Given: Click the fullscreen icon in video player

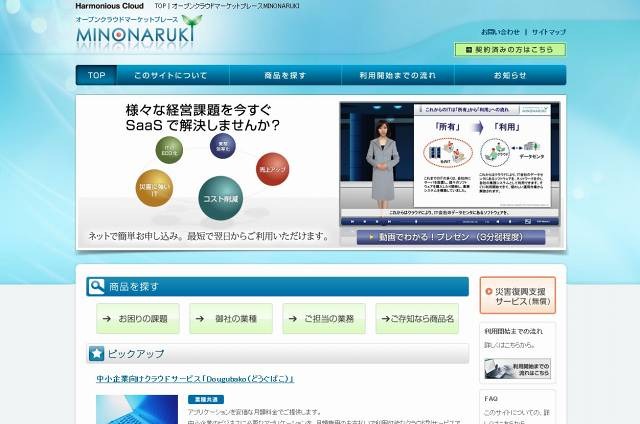Looking at the screenshot, I should pyautogui.click(x=528, y=221).
